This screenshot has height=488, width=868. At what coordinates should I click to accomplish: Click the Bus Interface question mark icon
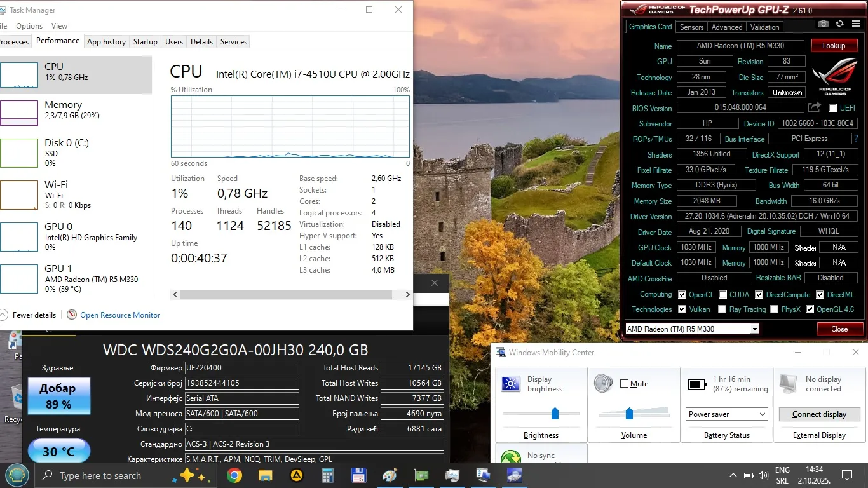(856, 139)
